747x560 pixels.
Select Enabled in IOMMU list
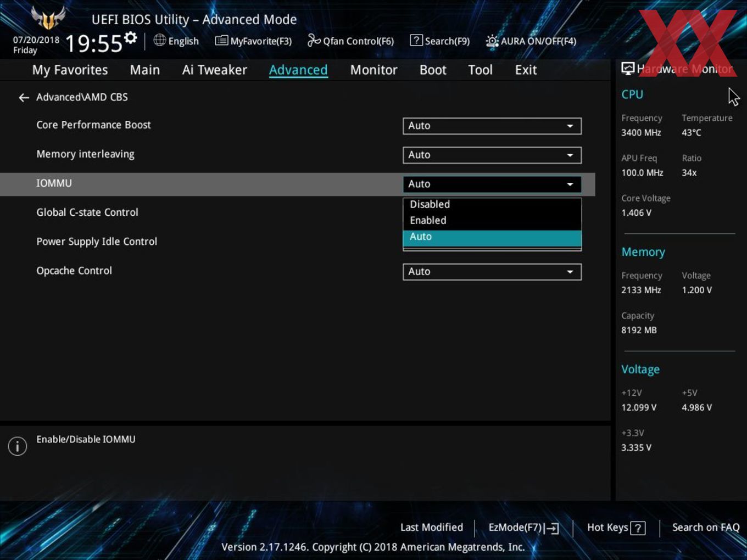tap(492, 220)
